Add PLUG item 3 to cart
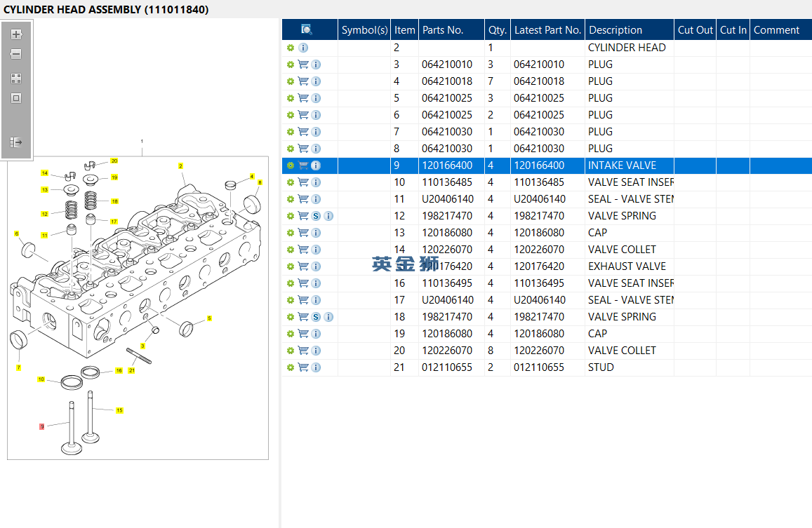The width and height of the screenshot is (812, 528). pos(303,65)
